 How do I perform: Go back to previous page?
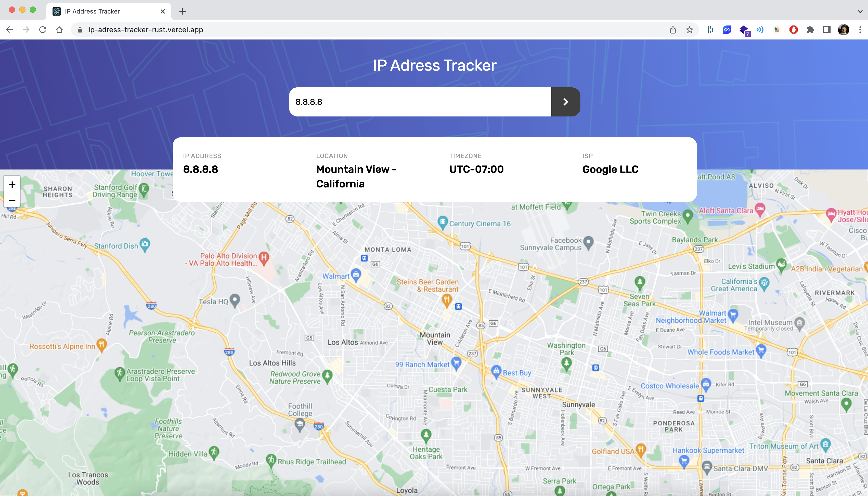(10, 30)
